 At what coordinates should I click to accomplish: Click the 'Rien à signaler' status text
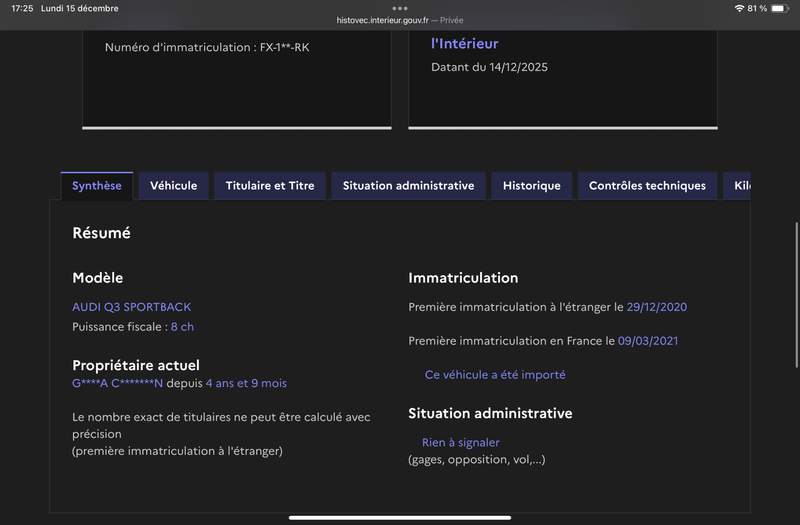pos(460,443)
